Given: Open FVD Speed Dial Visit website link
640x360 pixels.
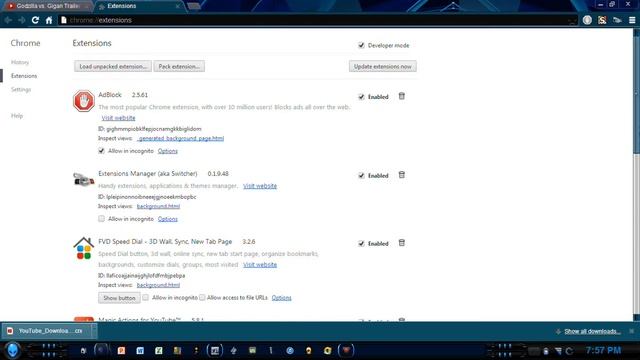Looking at the screenshot, I should [x=260, y=265].
